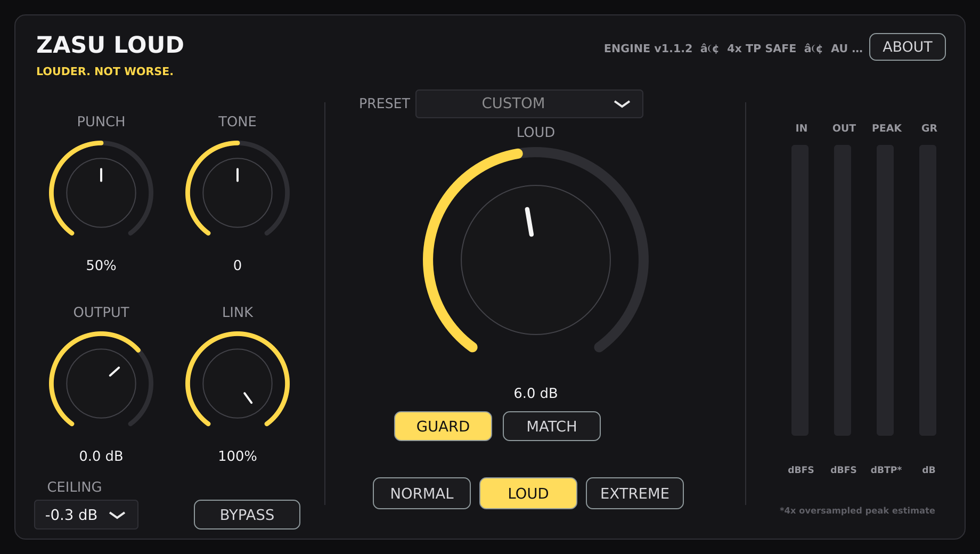The image size is (980, 554).
Task: Click the OUT level meter
Action: [843, 290]
